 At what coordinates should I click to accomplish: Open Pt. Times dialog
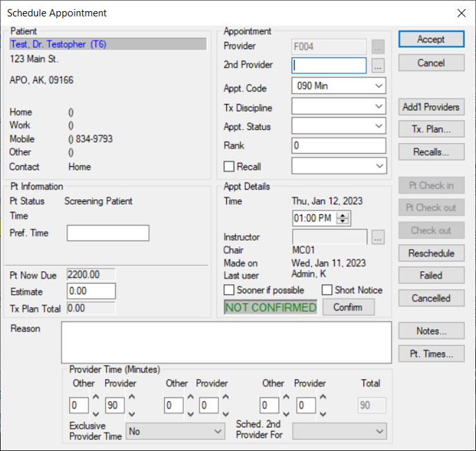432,353
